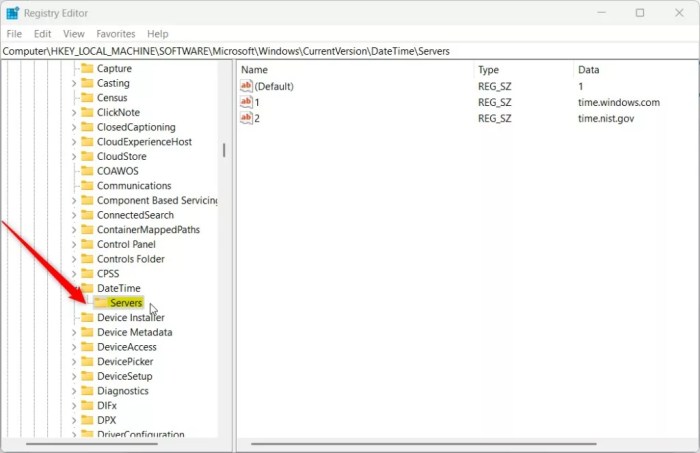This screenshot has width=700, height=453.
Task: Expand the ClosedCaptioning key
Action: pyautogui.click(x=74, y=127)
